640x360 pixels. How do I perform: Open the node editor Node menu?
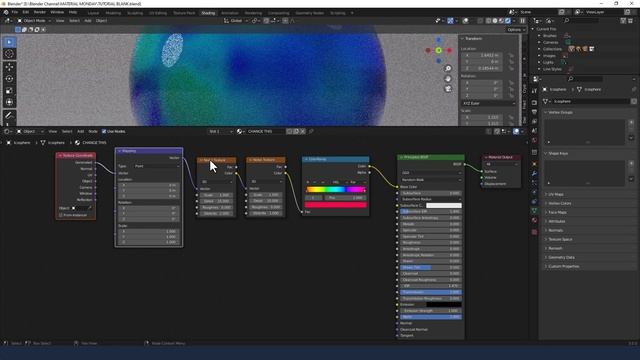pyautogui.click(x=93, y=131)
